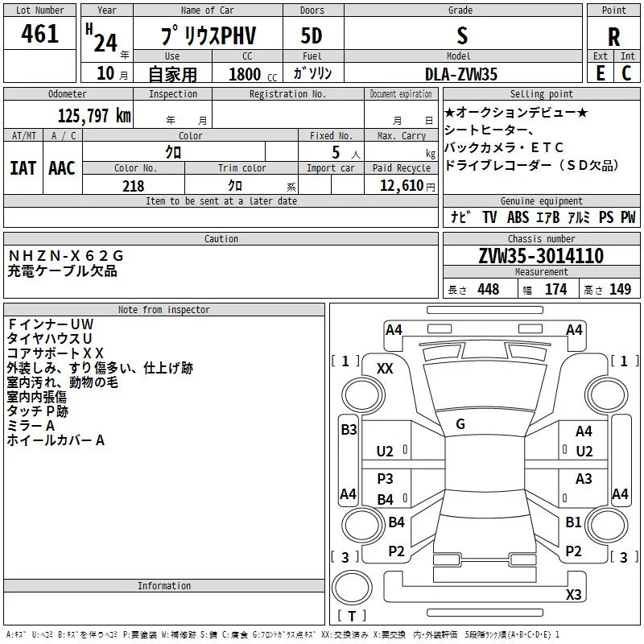Click the [T] spare tire indicator
The height and width of the screenshot is (644, 644).
point(352,616)
